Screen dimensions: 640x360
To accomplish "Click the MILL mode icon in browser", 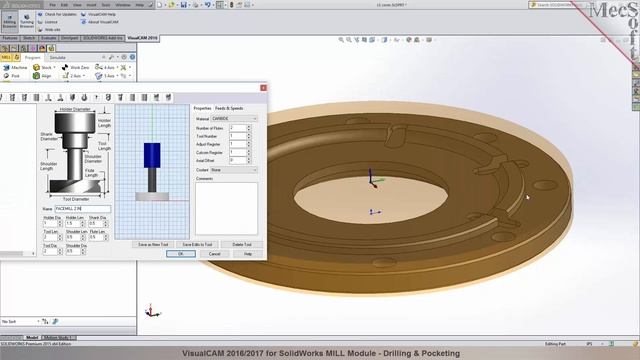I will (x=6, y=57).
